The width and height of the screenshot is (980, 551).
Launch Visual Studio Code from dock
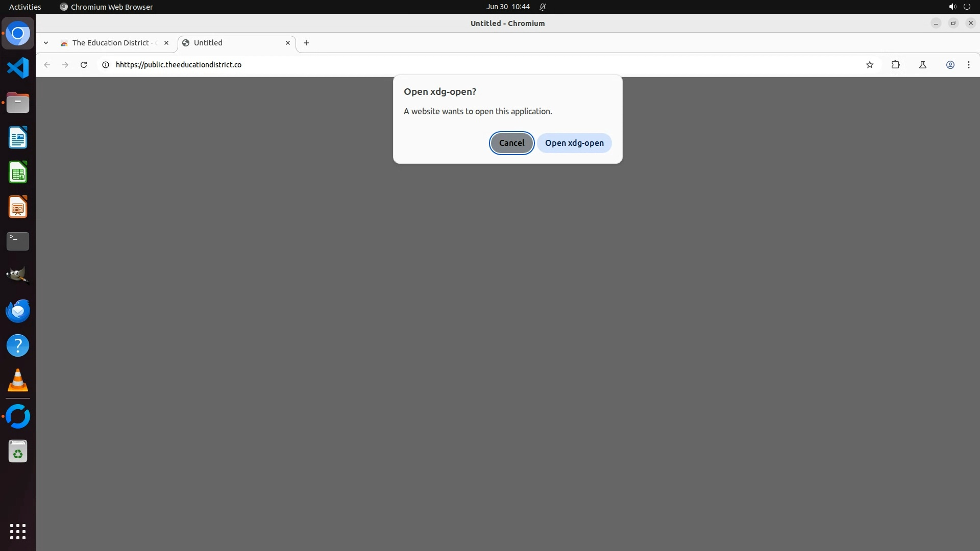pyautogui.click(x=18, y=68)
